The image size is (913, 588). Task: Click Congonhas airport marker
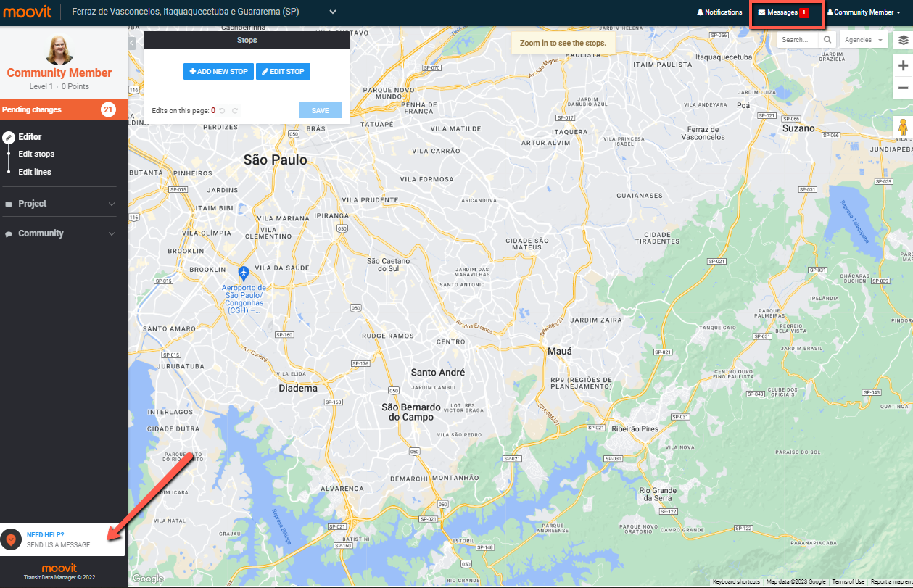point(244,273)
